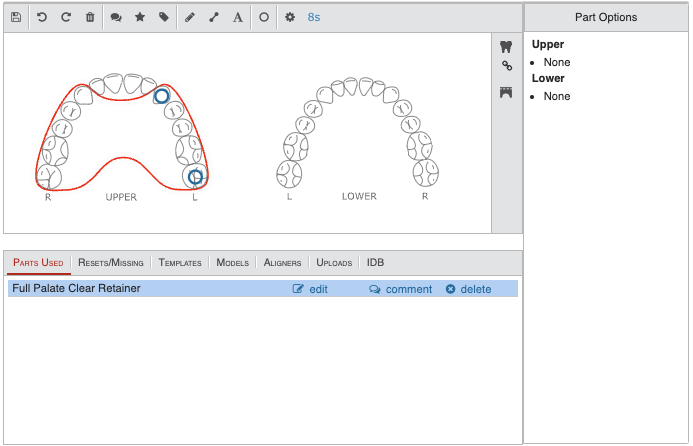Select the circle shape tool
Image resolution: width=693 pixels, height=446 pixels.
[x=264, y=17]
